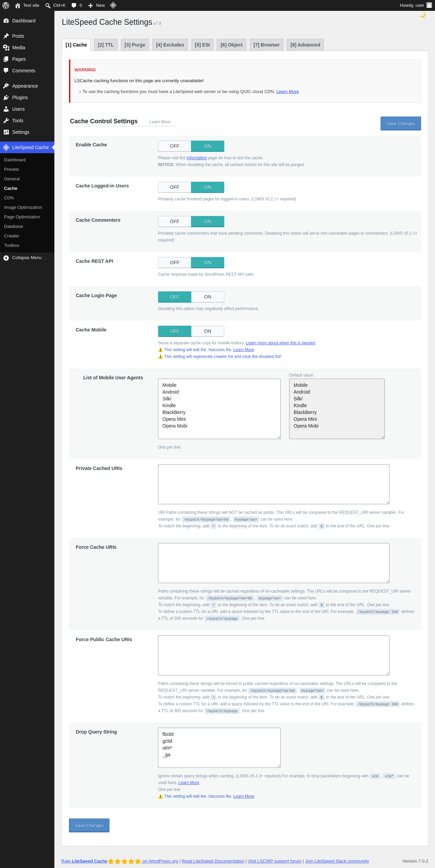Click the user avatar icon
This screenshot has width=435, height=868.
pos(429,5)
